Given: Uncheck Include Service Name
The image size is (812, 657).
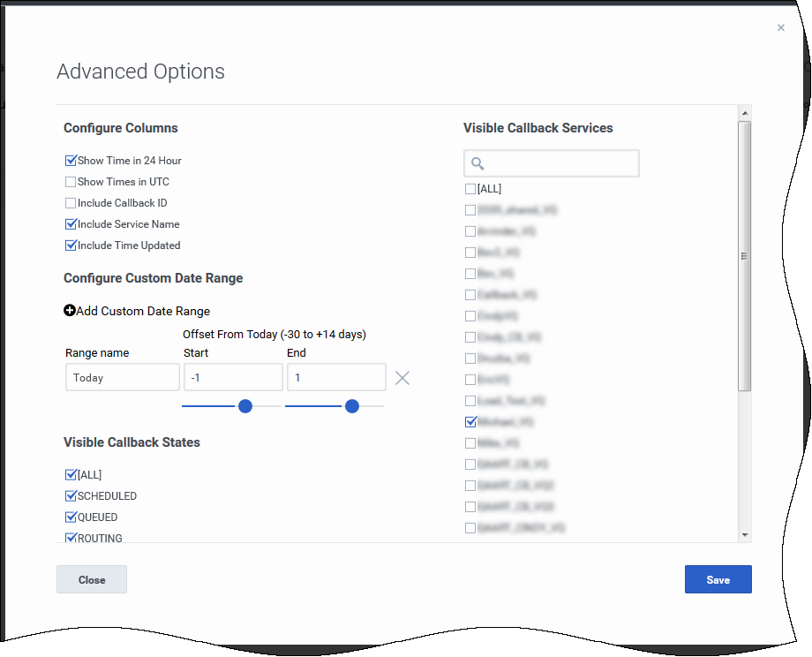Looking at the screenshot, I should [71, 224].
